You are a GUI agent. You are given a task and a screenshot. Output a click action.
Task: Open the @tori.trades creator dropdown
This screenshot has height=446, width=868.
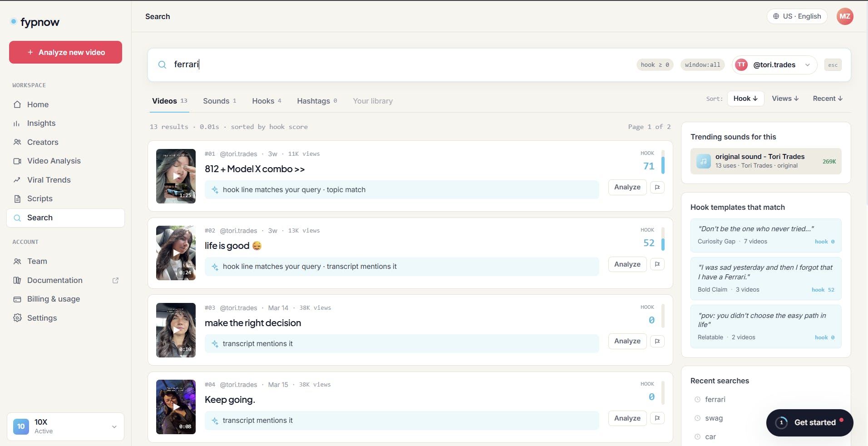[x=774, y=65]
